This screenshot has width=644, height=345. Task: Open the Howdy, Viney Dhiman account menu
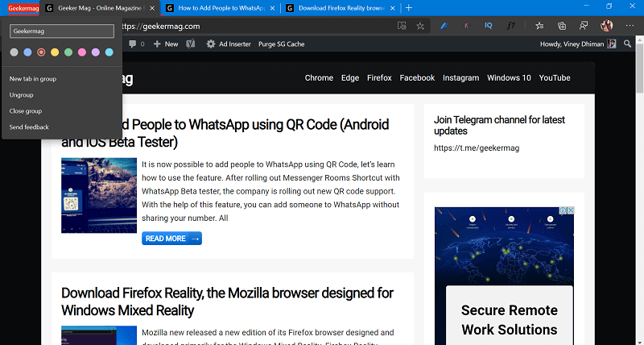coord(578,44)
